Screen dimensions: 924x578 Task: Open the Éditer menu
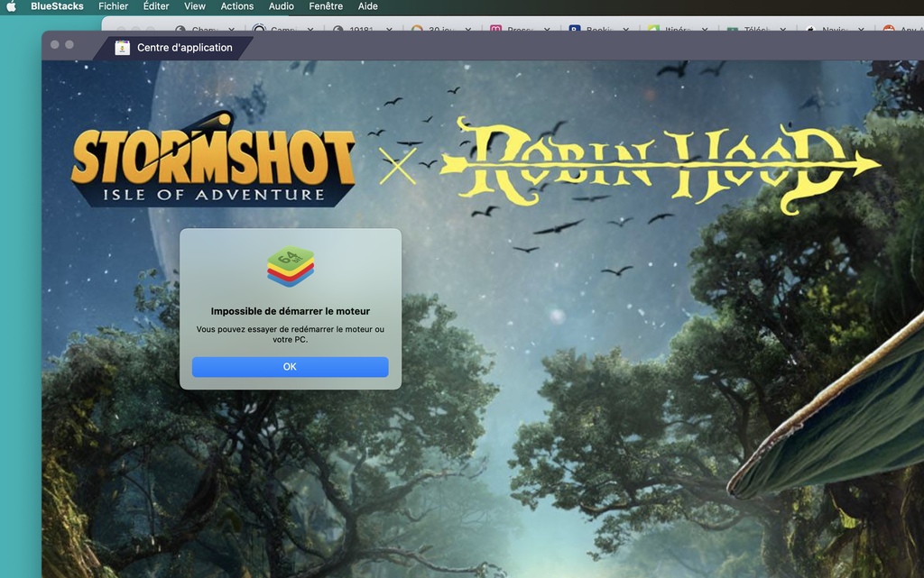tap(156, 6)
